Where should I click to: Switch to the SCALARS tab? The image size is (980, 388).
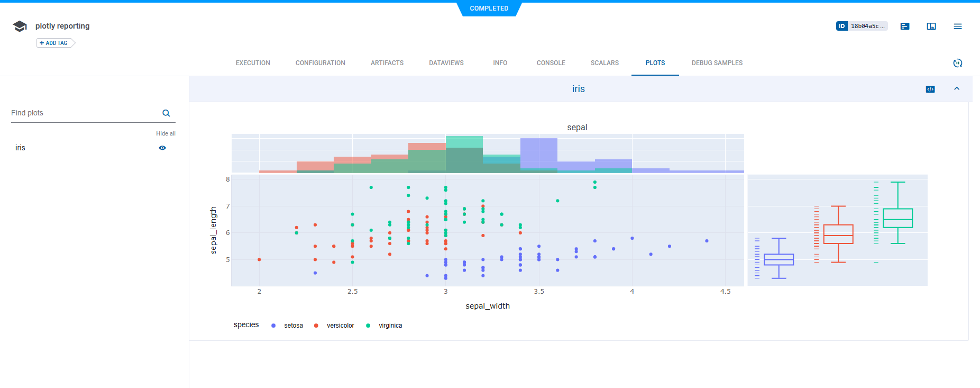click(605, 63)
